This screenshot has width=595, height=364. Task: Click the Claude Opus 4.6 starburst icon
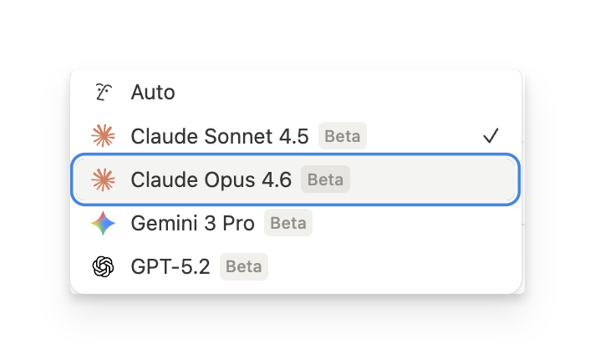103,179
